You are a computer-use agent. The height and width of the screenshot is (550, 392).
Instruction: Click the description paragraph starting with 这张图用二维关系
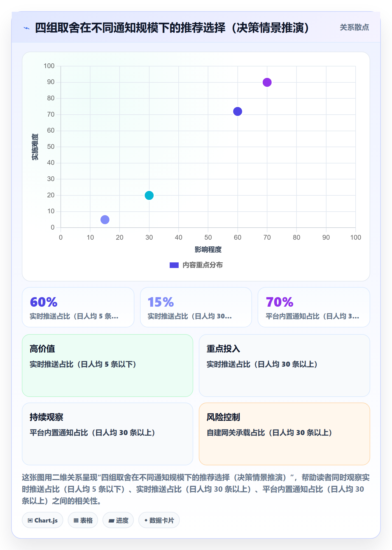[x=196, y=489]
